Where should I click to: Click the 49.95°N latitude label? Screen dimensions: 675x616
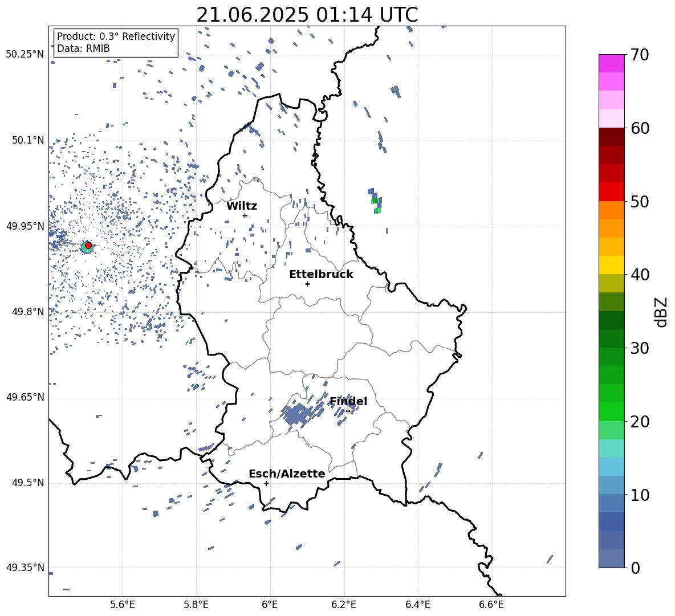point(25,226)
